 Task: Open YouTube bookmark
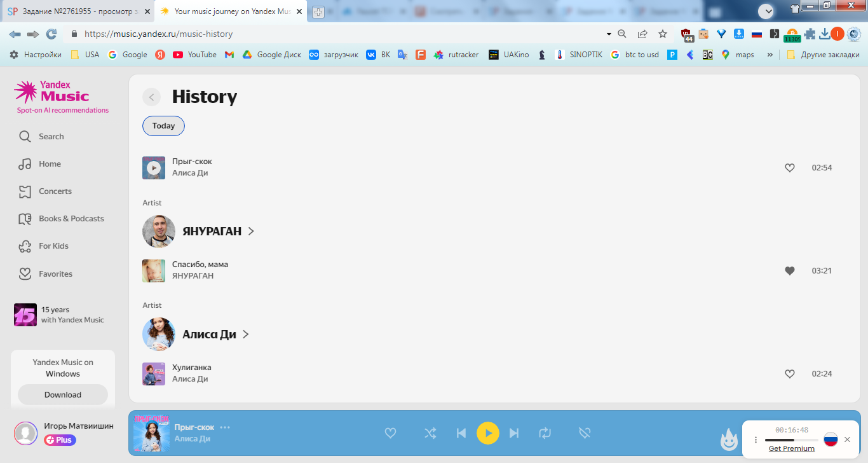pos(194,55)
